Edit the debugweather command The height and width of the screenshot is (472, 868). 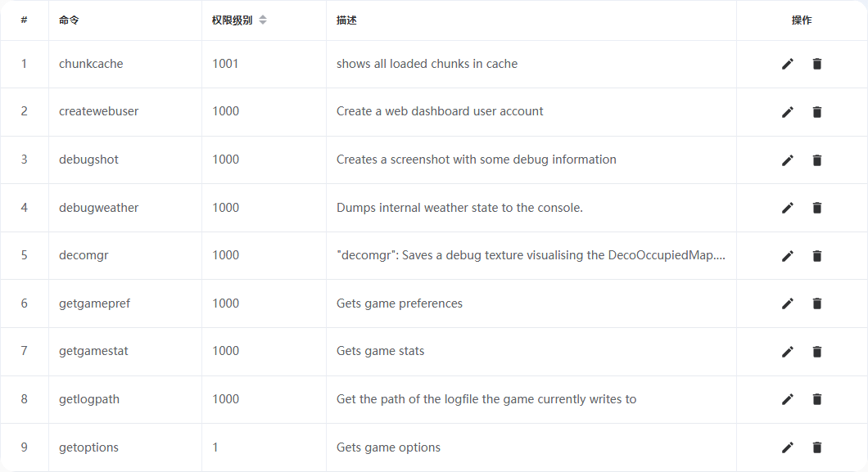tap(787, 208)
